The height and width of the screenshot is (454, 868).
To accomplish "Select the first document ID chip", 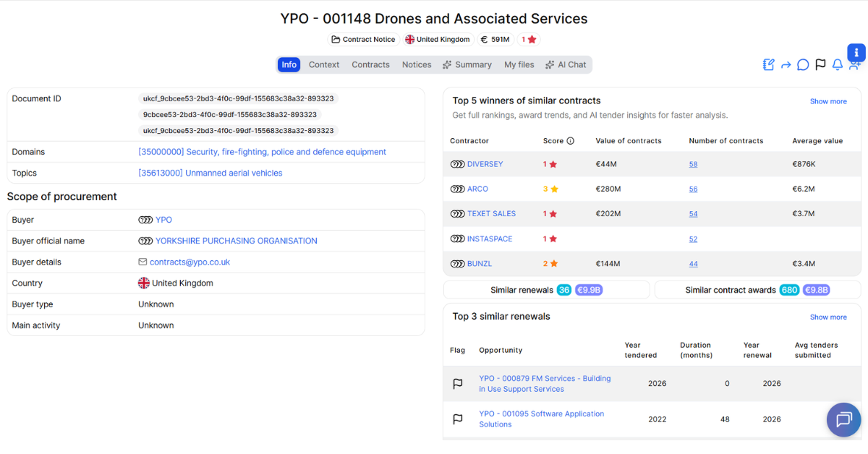I will click(x=239, y=98).
